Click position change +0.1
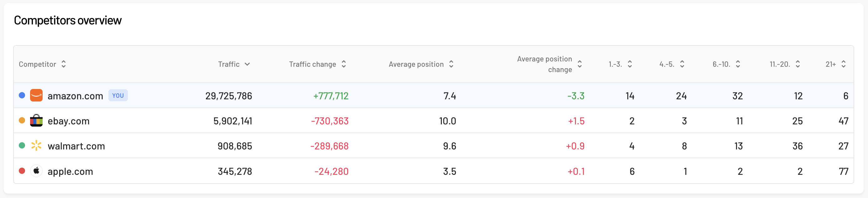Screen dimensions: 868x198 (576, 171)
